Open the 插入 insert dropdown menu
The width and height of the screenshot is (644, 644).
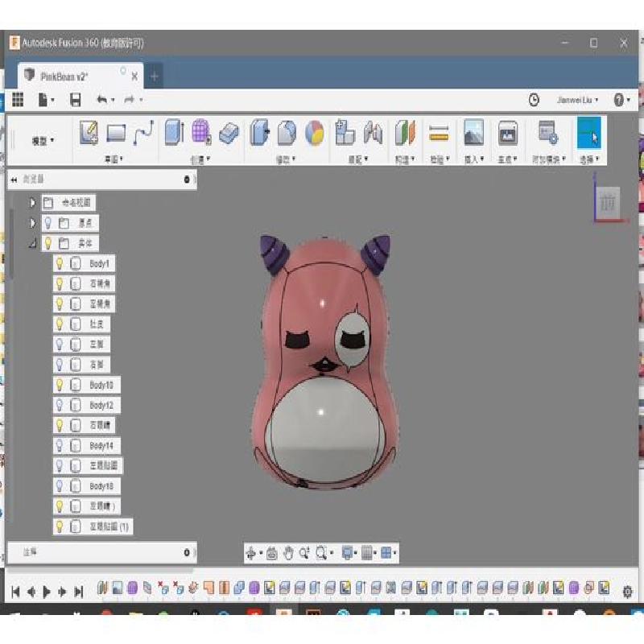474,159
